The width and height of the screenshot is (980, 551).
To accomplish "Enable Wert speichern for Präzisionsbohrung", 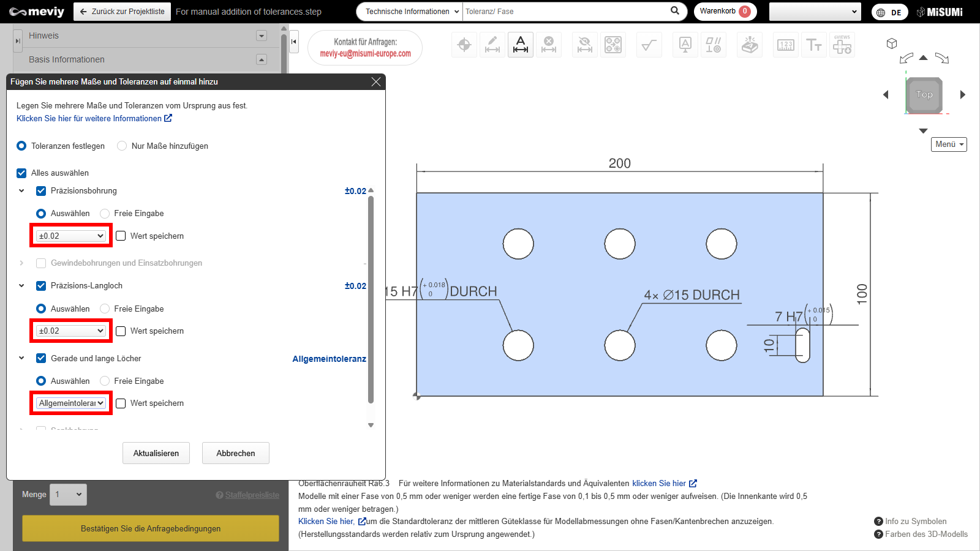I will [x=121, y=236].
